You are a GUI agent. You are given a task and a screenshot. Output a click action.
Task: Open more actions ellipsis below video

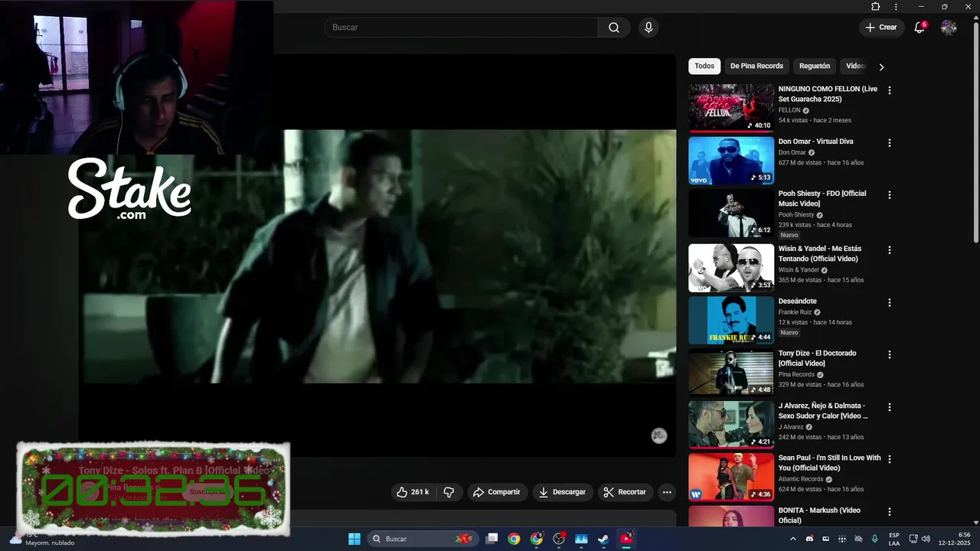point(667,492)
